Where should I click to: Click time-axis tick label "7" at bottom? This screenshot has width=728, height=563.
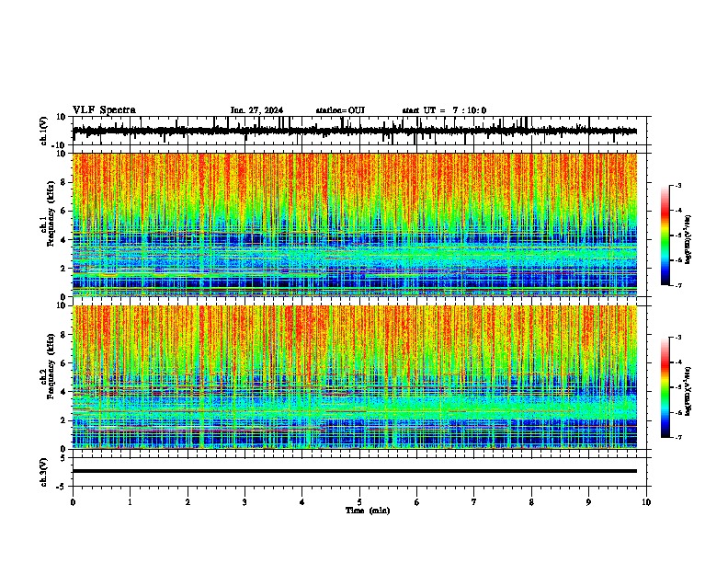pyautogui.click(x=474, y=502)
